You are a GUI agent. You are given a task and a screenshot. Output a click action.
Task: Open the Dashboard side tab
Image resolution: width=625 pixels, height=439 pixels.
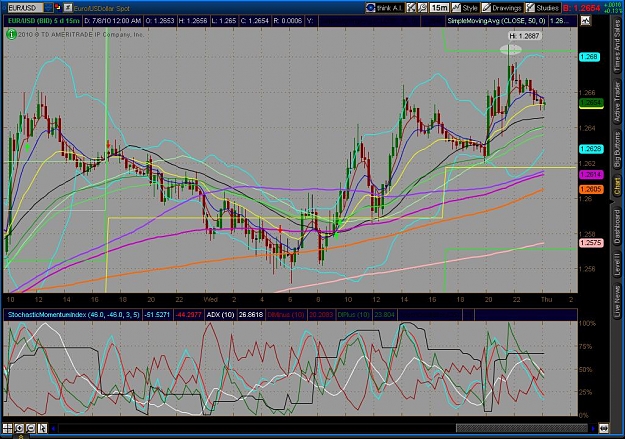point(617,225)
